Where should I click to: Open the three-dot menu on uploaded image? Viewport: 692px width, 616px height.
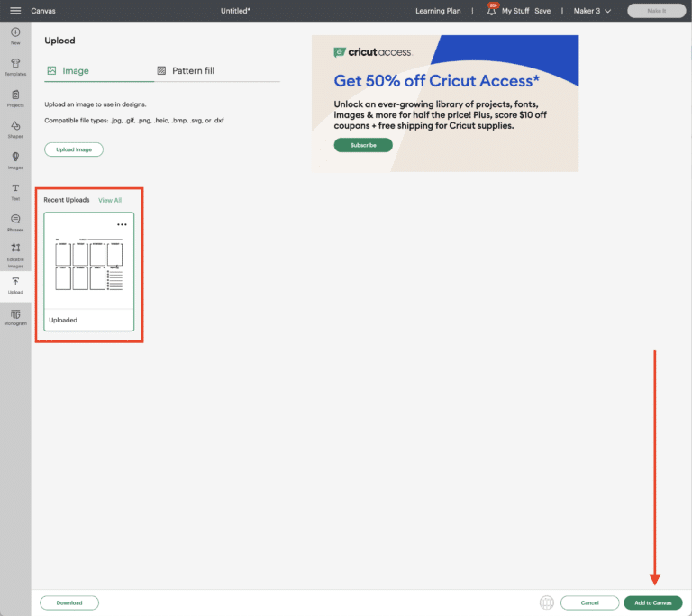point(122,224)
